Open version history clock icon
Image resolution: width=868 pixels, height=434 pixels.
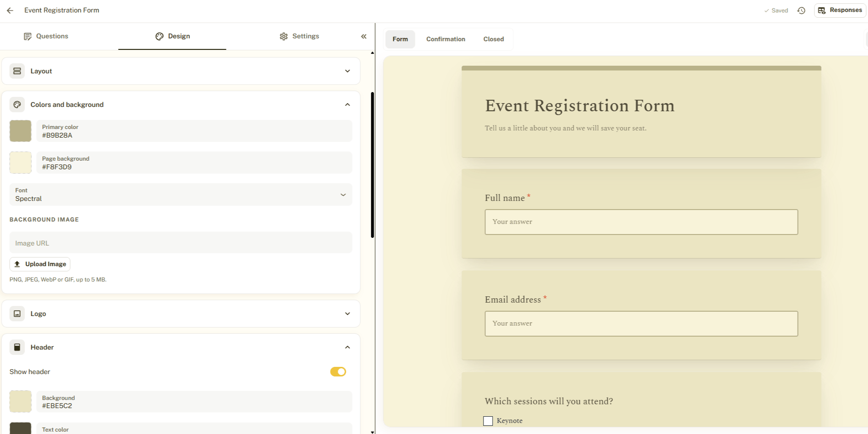click(x=801, y=10)
